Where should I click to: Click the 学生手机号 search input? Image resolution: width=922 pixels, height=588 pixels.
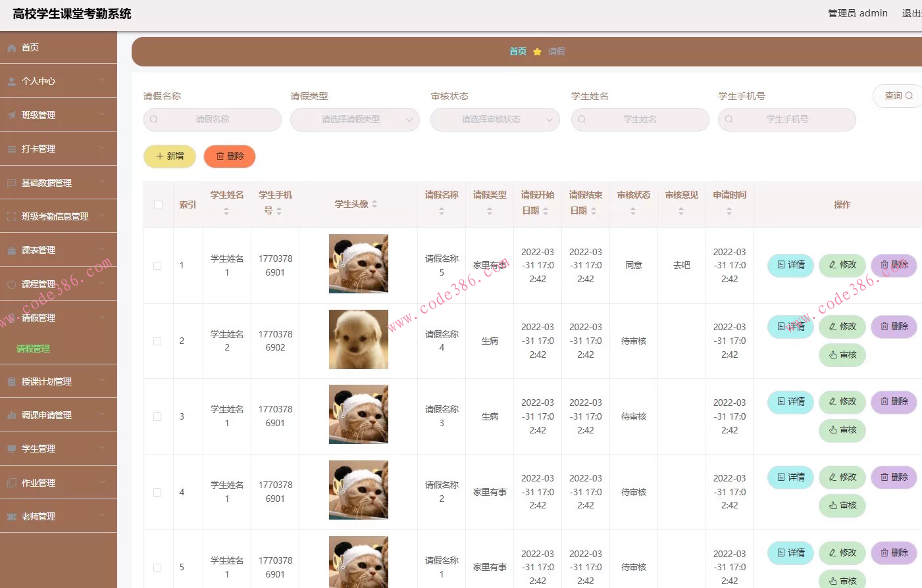pos(787,120)
